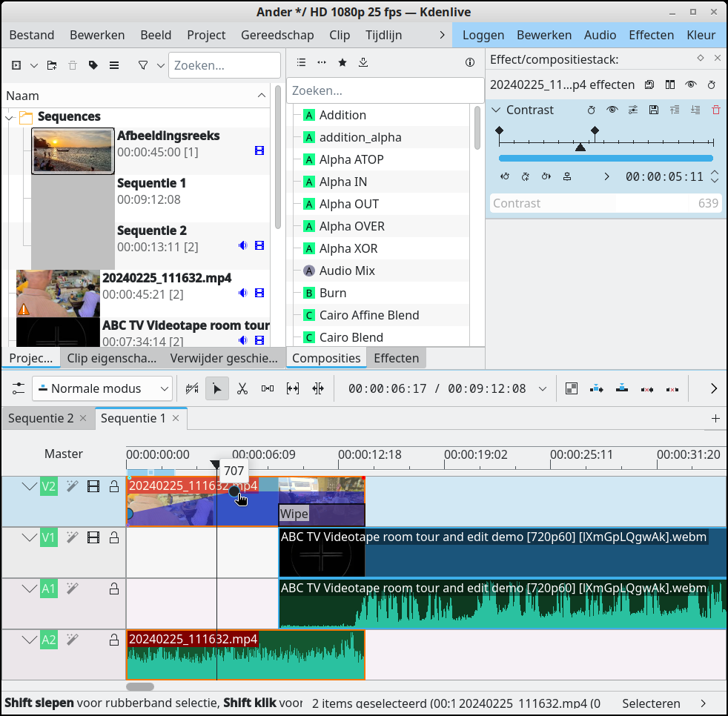This screenshot has width=728, height=716.
Task: Select the Wipe composition on the timeline
Action: [322, 514]
